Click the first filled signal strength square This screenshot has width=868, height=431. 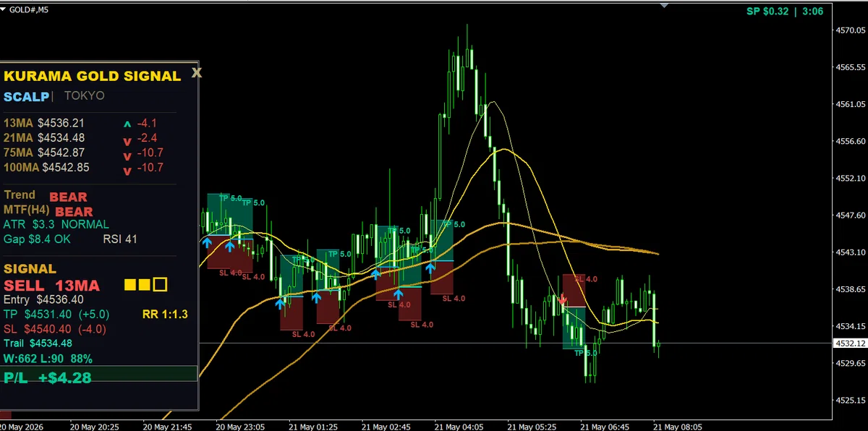pos(131,285)
